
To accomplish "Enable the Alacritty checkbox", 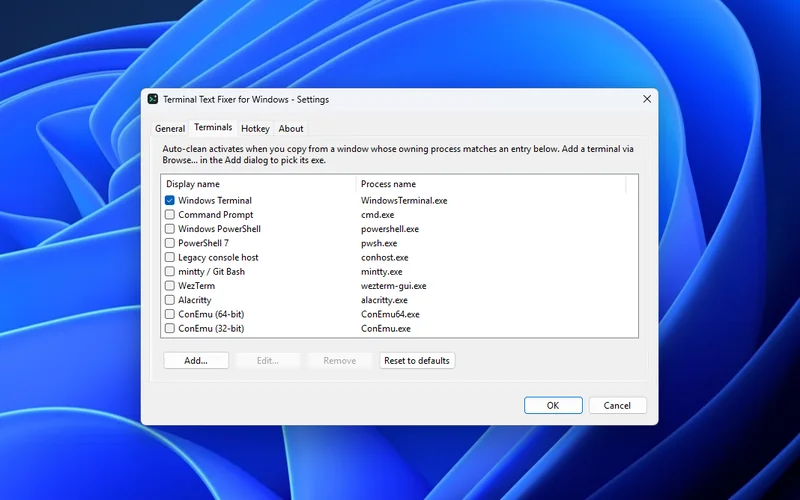I will coord(170,300).
